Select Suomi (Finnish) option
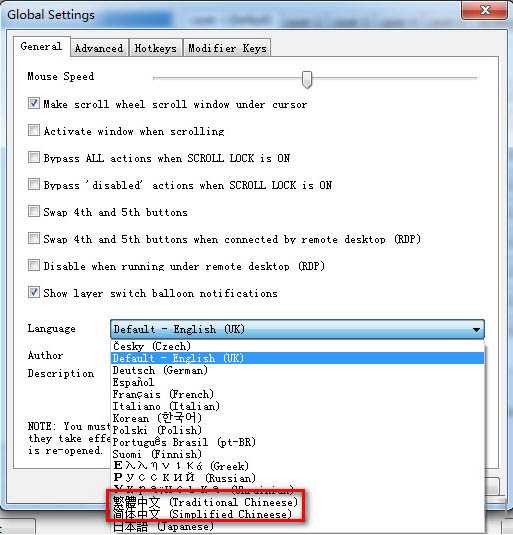 [297, 454]
